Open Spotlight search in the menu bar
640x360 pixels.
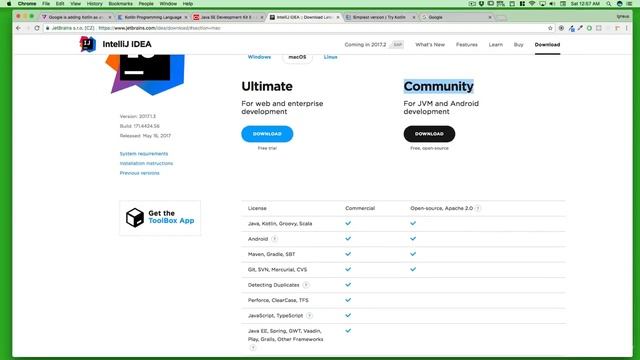tap(609, 4)
